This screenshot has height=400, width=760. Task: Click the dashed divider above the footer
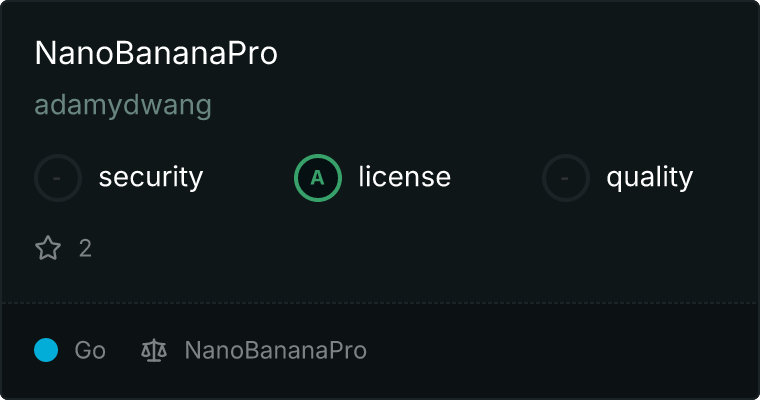pyautogui.click(x=380, y=302)
